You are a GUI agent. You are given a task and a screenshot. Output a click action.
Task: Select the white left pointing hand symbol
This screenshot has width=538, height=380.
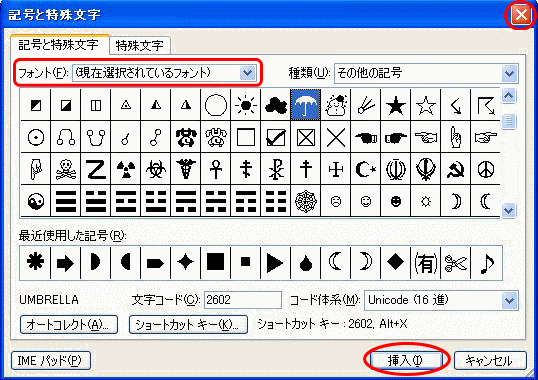[x=425, y=137]
